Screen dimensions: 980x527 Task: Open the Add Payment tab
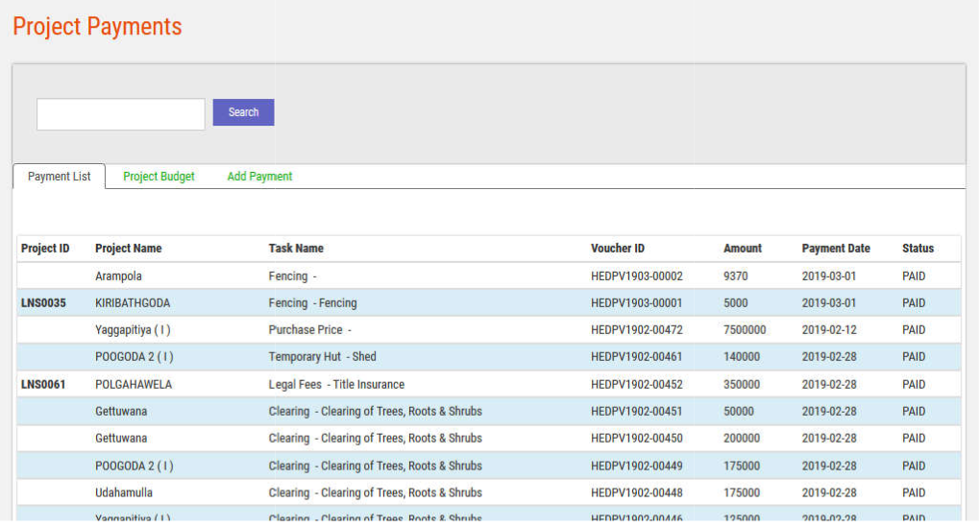tap(259, 177)
